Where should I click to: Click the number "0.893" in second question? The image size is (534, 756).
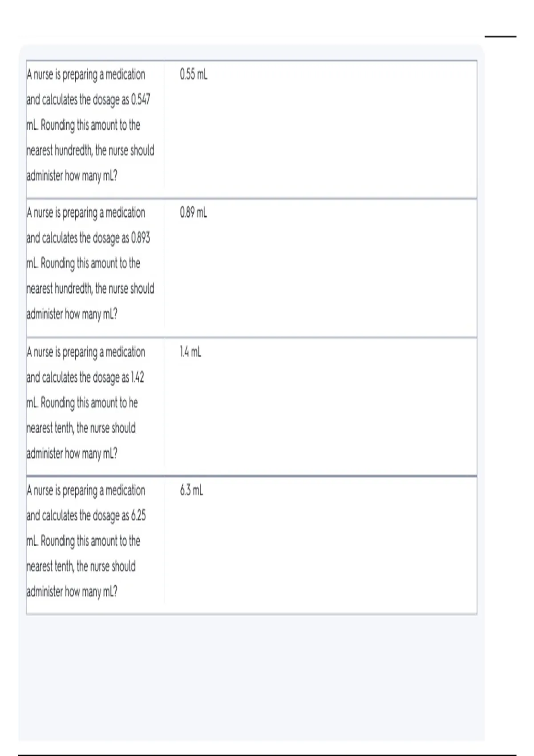[x=141, y=238]
